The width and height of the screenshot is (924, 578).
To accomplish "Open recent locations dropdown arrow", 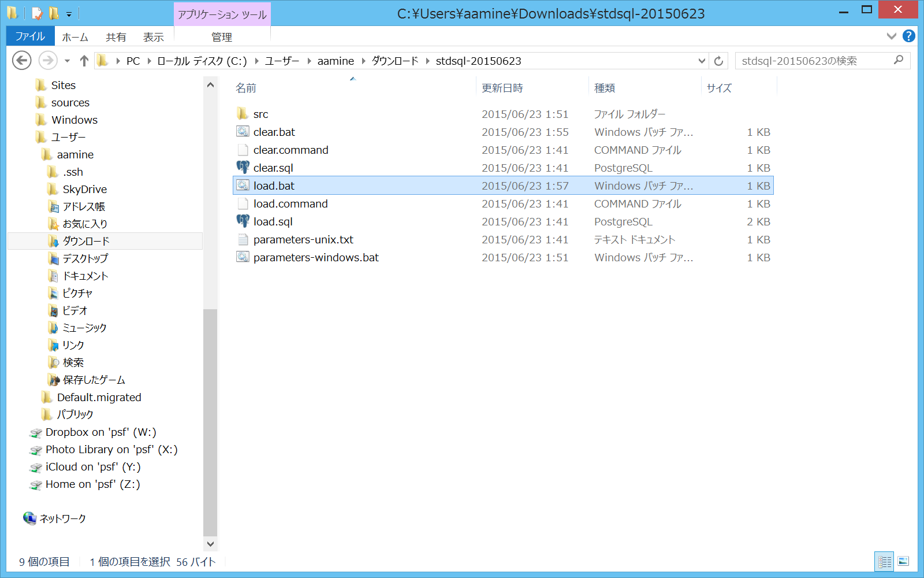I will (67, 61).
